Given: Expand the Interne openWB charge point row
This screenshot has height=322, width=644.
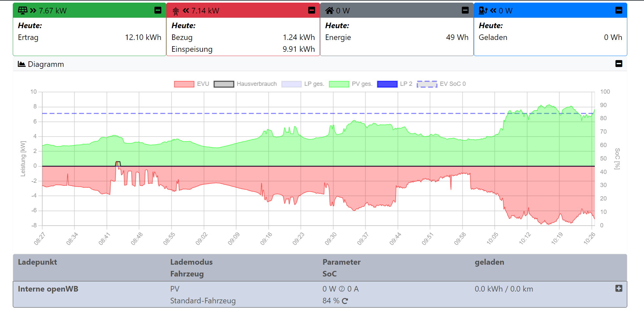Looking at the screenshot, I should point(618,288).
